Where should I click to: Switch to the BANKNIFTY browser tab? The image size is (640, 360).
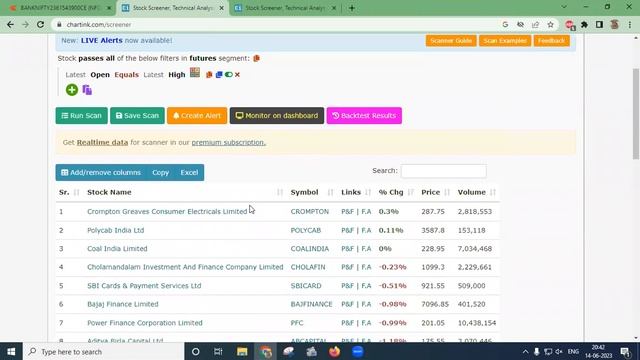[x=59, y=8]
